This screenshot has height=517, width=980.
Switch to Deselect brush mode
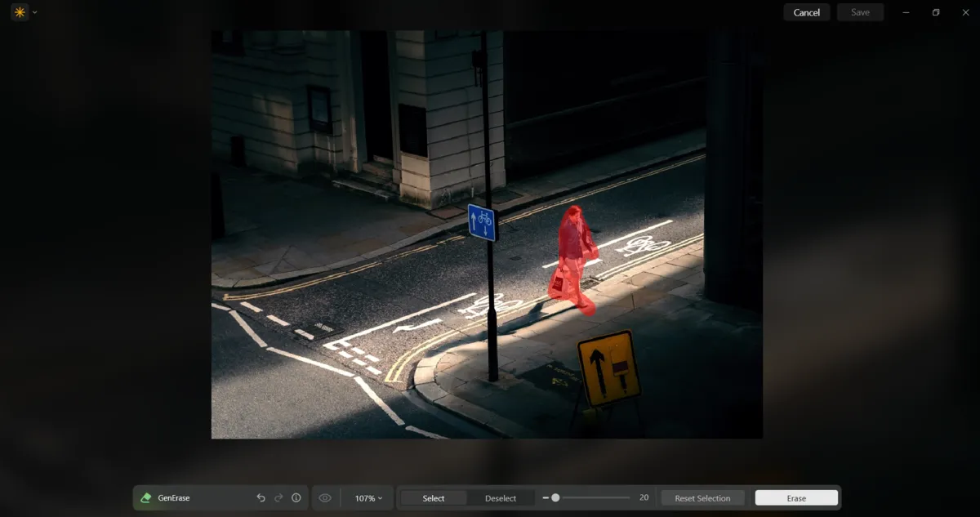point(499,497)
